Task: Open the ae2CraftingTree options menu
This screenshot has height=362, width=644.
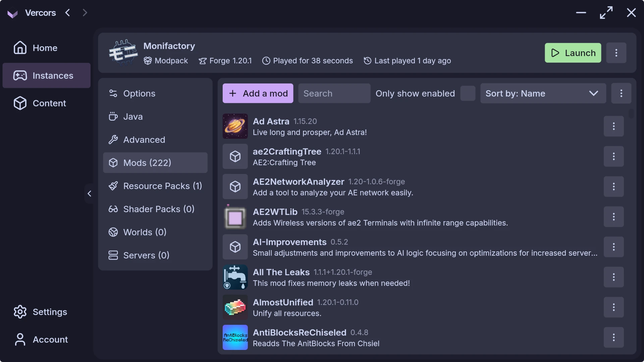Action: [x=614, y=156]
